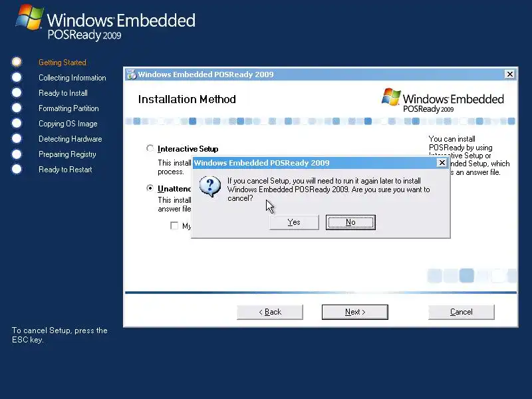532x399 pixels.
Task: Click the 'Ready to Restart' step label
Action: [x=65, y=170]
